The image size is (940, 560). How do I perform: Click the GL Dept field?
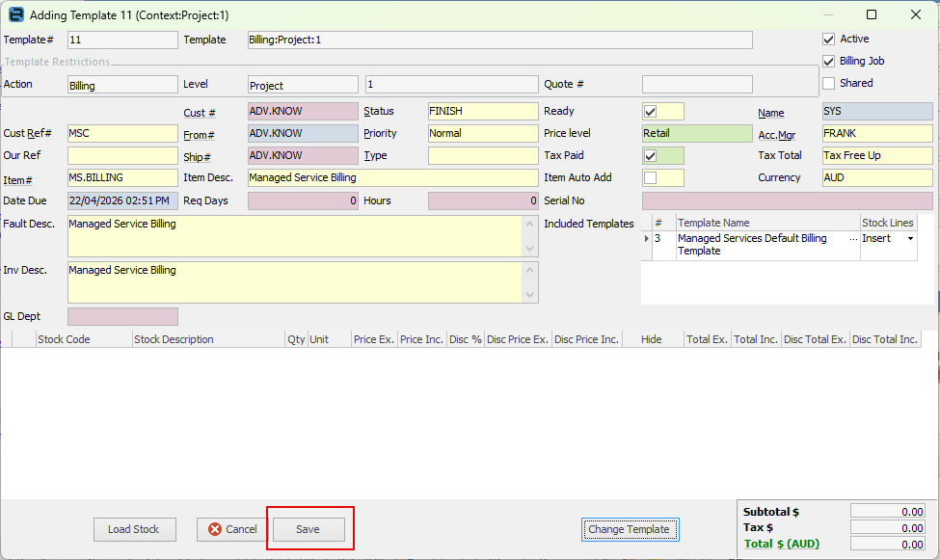pyautogui.click(x=122, y=316)
